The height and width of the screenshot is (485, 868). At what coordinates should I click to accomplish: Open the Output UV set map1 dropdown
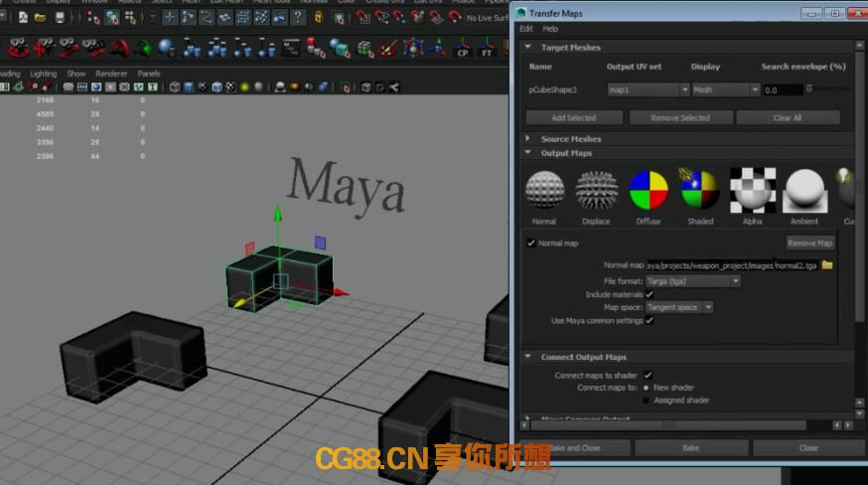click(649, 89)
